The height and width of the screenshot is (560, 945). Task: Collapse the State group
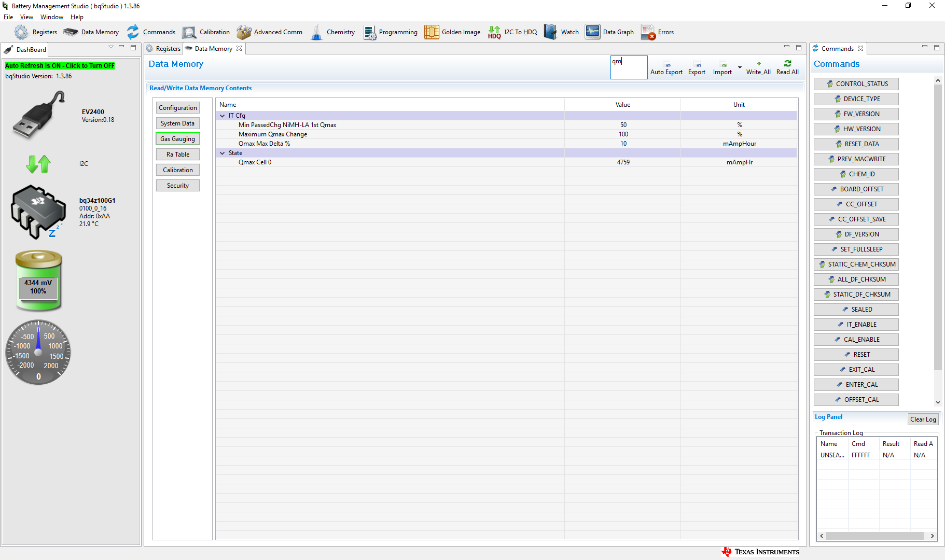pyautogui.click(x=223, y=153)
